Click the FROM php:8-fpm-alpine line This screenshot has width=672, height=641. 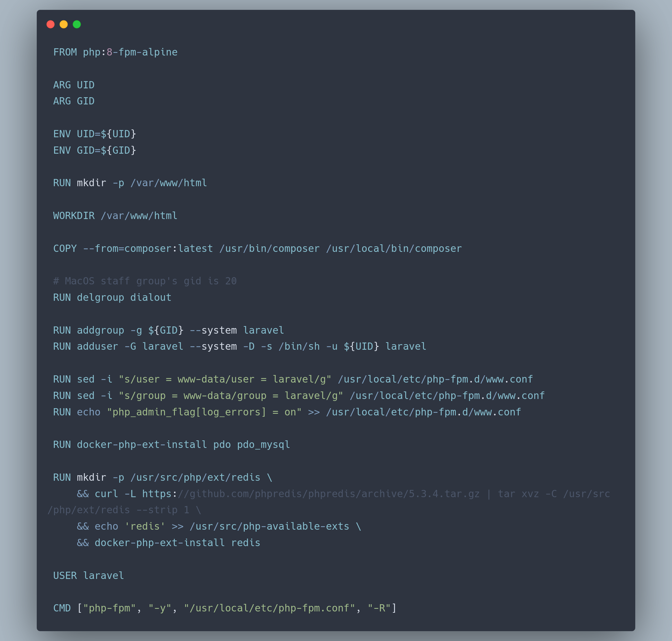(x=115, y=52)
